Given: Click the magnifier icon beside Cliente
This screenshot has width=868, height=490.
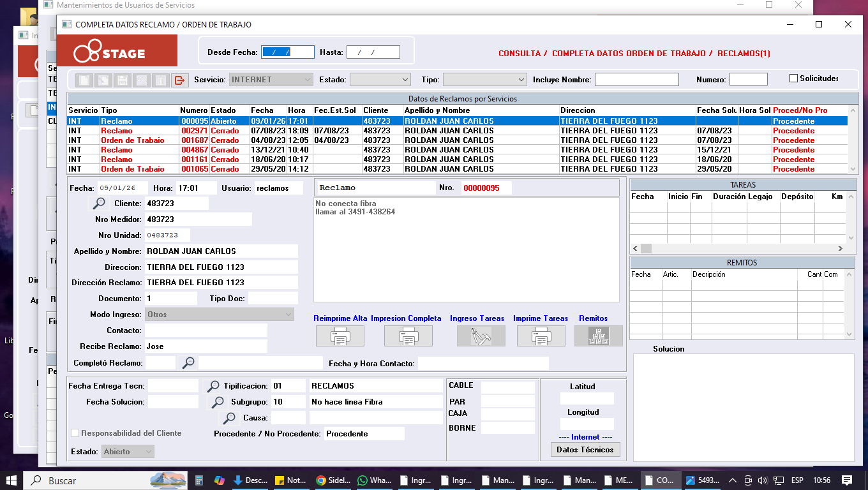Looking at the screenshot, I should click(99, 204).
